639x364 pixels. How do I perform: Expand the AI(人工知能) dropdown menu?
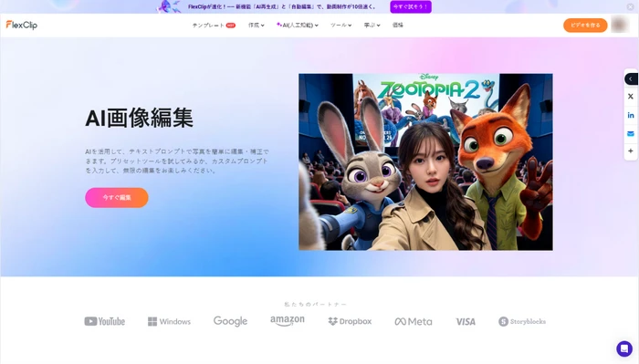(x=298, y=26)
